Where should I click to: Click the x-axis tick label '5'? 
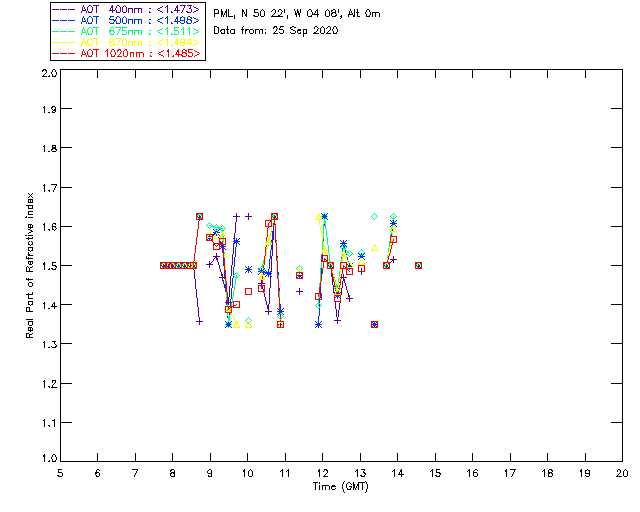tap(60, 473)
